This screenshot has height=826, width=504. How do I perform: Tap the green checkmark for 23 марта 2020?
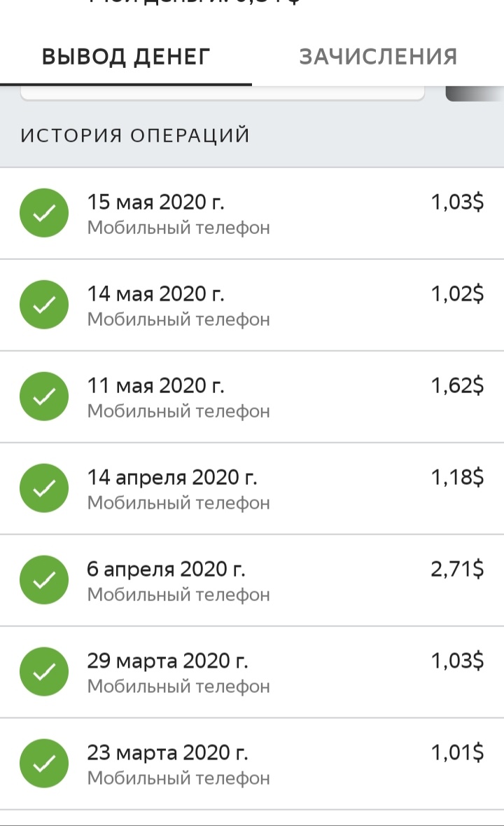(x=44, y=763)
